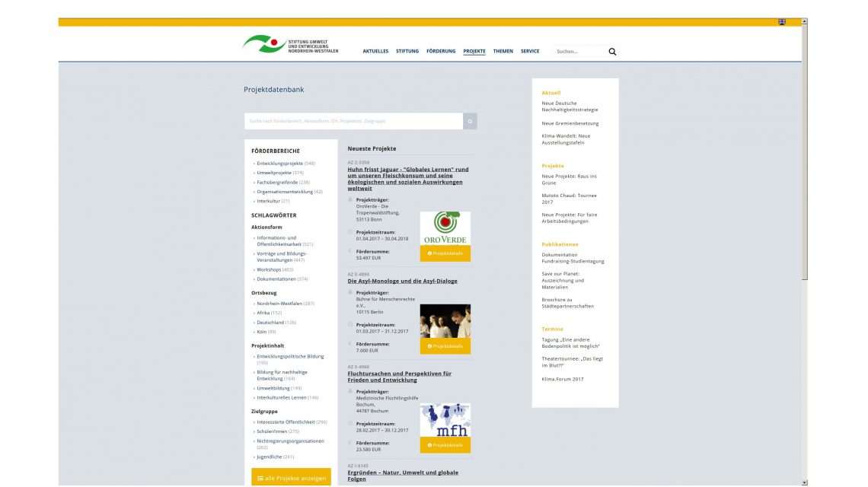The width and height of the screenshot is (868, 487).
Task: Select Informations- und Öffentlichkeitsarbeit keyword
Action: pyautogui.click(x=279, y=240)
